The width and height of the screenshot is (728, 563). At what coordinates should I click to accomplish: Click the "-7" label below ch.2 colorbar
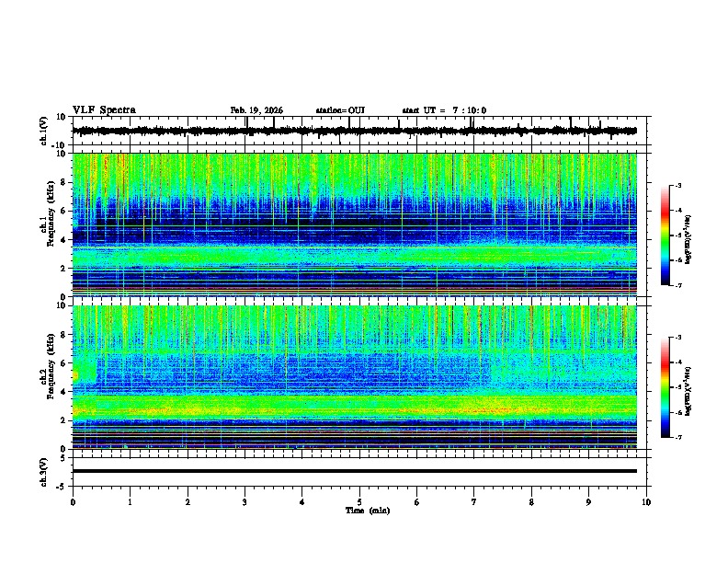(x=677, y=437)
